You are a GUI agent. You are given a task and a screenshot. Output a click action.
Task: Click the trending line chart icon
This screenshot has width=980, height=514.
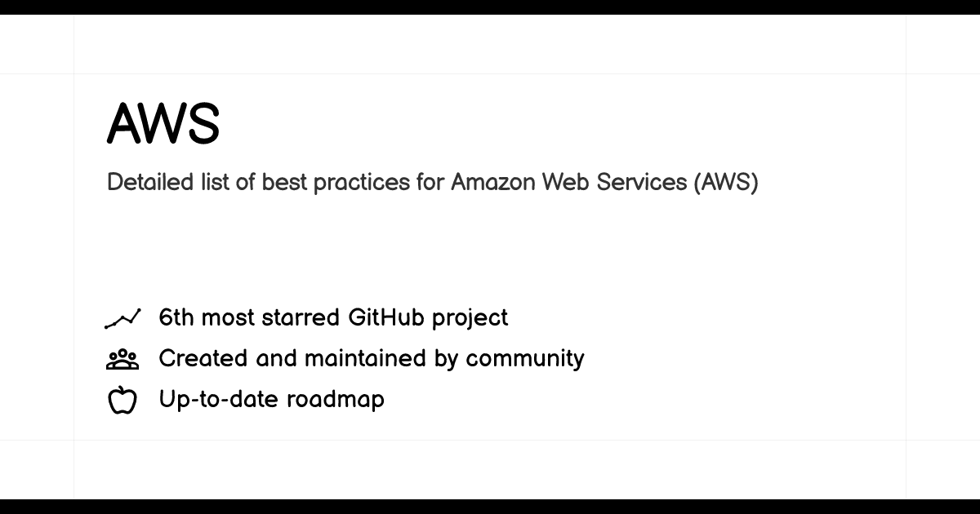(122, 318)
